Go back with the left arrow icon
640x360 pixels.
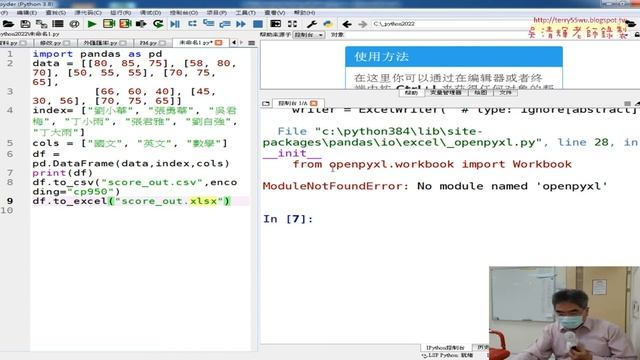[x=347, y=24]
